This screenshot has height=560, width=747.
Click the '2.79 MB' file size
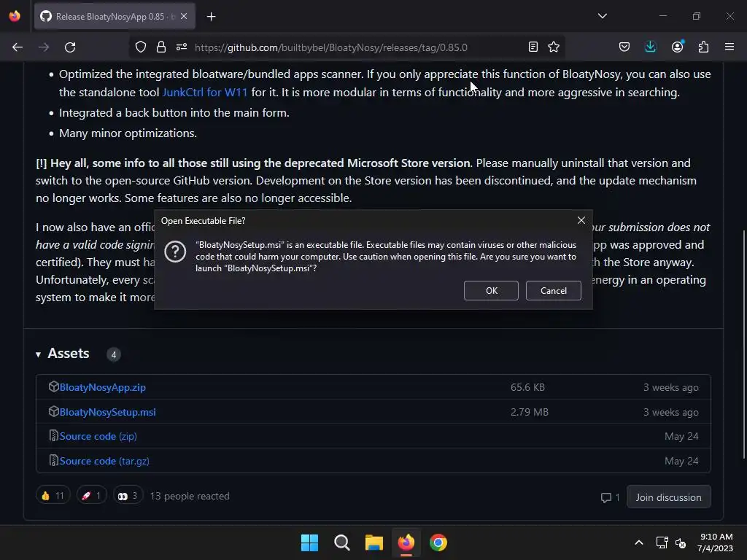(x=530, y=413)
